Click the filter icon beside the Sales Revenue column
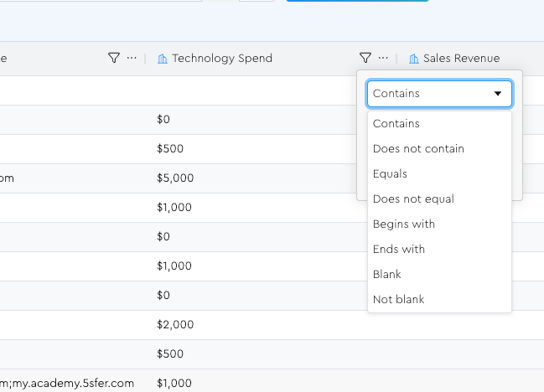The width and height of the screenshot is (544, 392). pos(365,58)
